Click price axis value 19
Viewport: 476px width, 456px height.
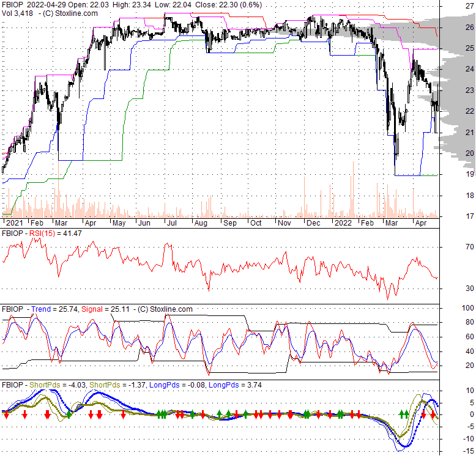point(470,174)
